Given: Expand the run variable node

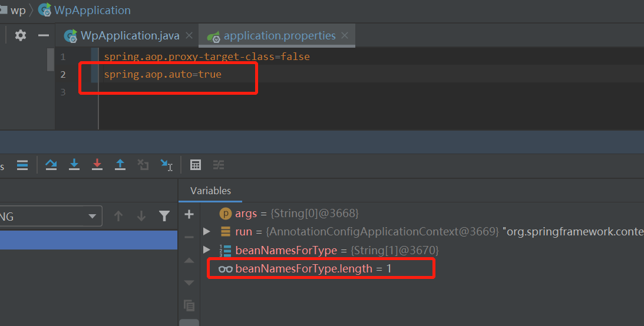Looking at the screenshot, I should 207,231.
